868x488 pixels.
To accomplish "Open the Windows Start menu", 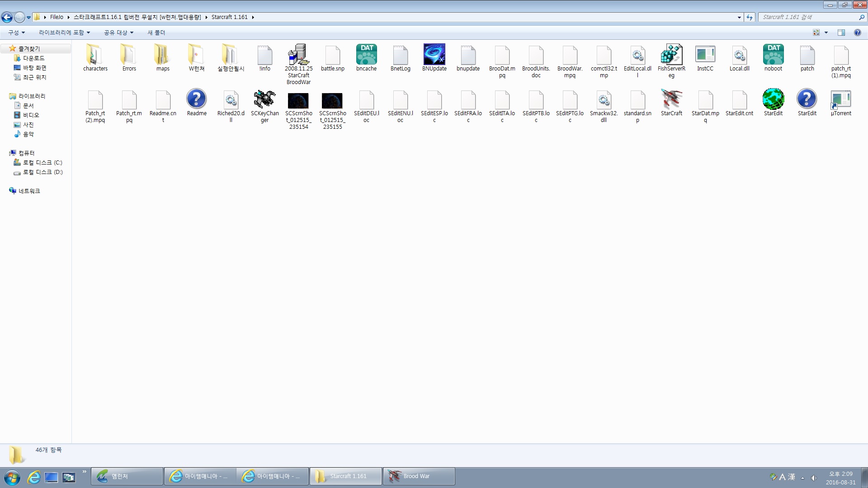I will pyautogui.click(x=12, y=477).
